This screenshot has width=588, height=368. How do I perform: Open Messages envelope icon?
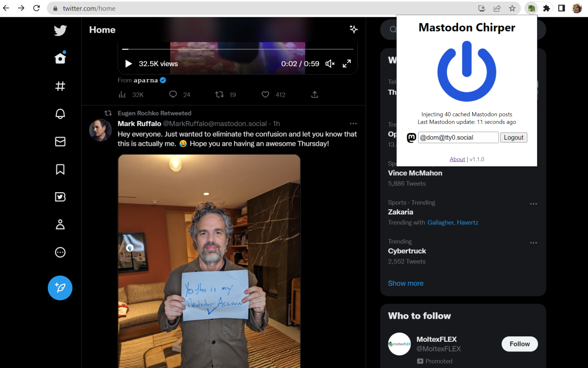tap(60, 142)
